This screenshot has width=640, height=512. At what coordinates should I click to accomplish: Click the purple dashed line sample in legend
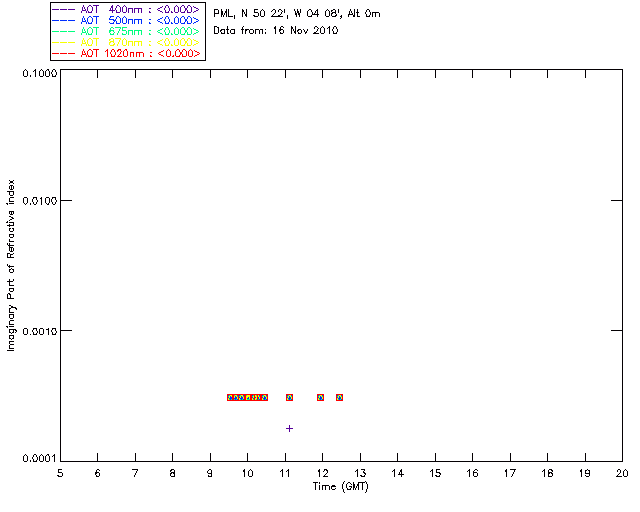pyautogui.click(x=64, y=9)
